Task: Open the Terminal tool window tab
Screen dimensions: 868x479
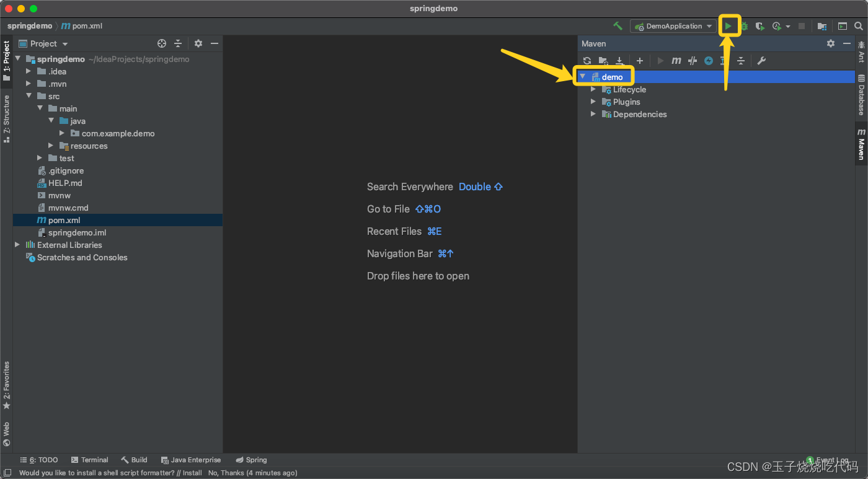Action: pyautogui.click(x=89, y=460)
